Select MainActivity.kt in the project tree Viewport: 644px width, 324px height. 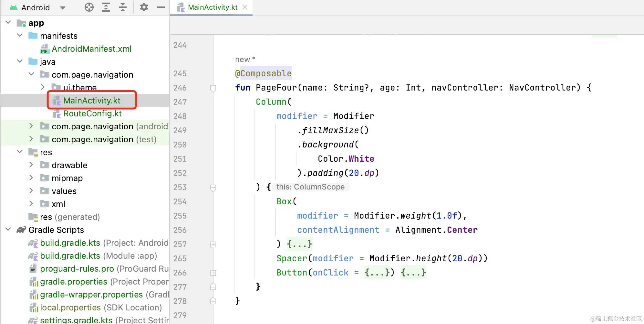(x=92, y=101)
